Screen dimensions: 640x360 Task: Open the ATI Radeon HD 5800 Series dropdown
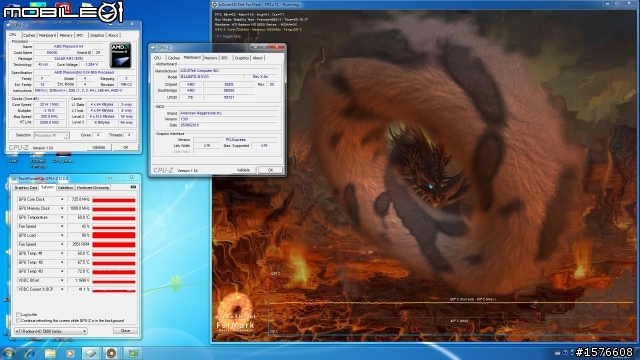(51, 331)
